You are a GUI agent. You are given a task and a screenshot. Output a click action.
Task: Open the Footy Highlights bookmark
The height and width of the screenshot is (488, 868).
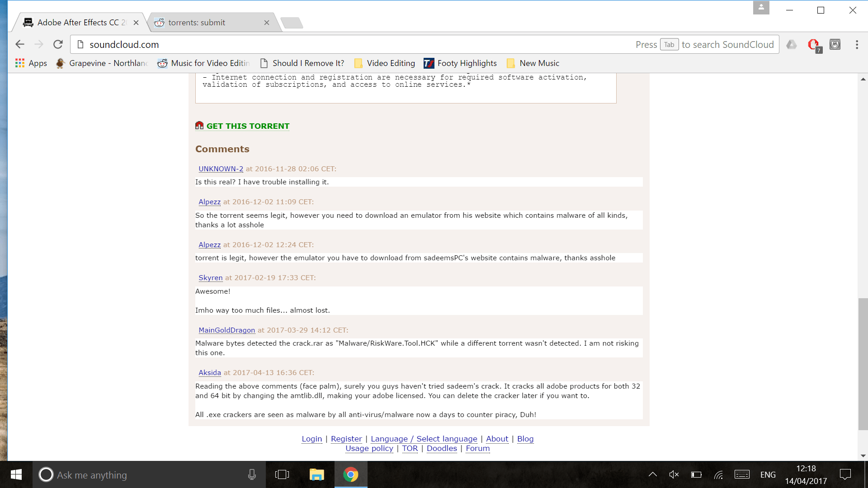[460, 63]
